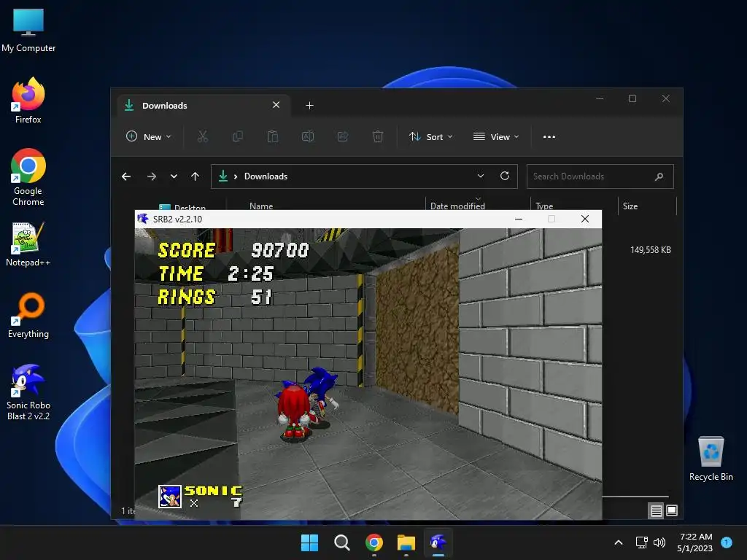Click the chevron before Downloads in address bar
747x560 pixels.
(x=236, y=176)
